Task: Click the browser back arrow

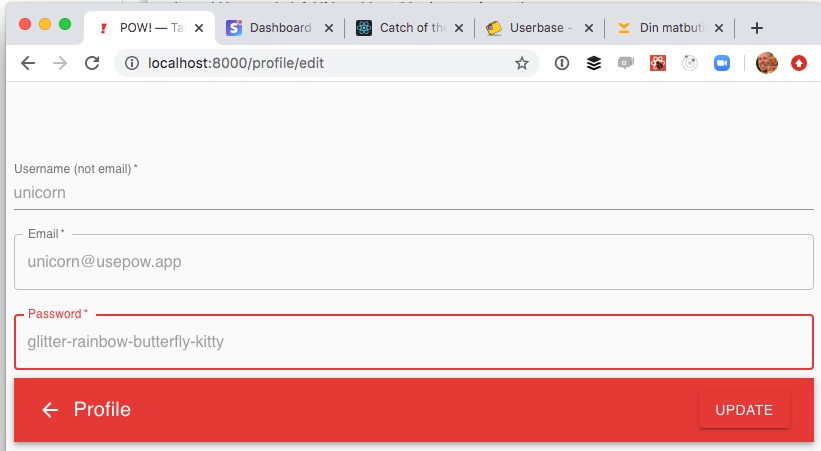Action: tap(28, 63)
